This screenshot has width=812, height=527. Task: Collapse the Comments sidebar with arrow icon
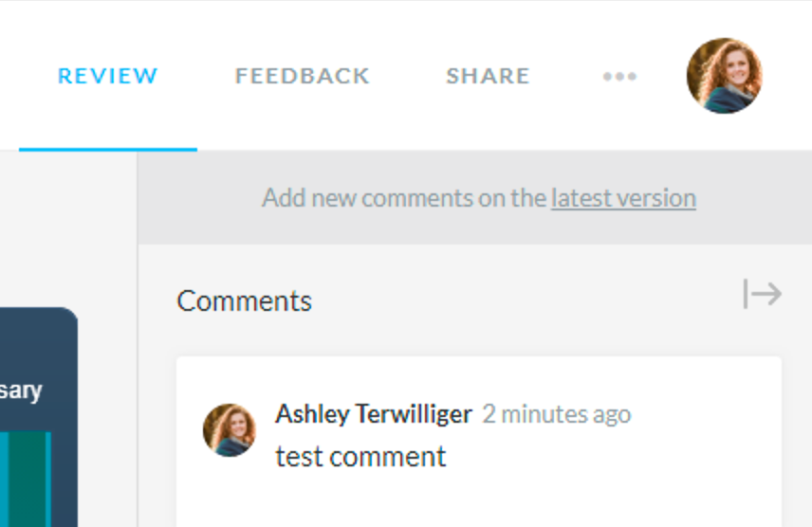762,294
